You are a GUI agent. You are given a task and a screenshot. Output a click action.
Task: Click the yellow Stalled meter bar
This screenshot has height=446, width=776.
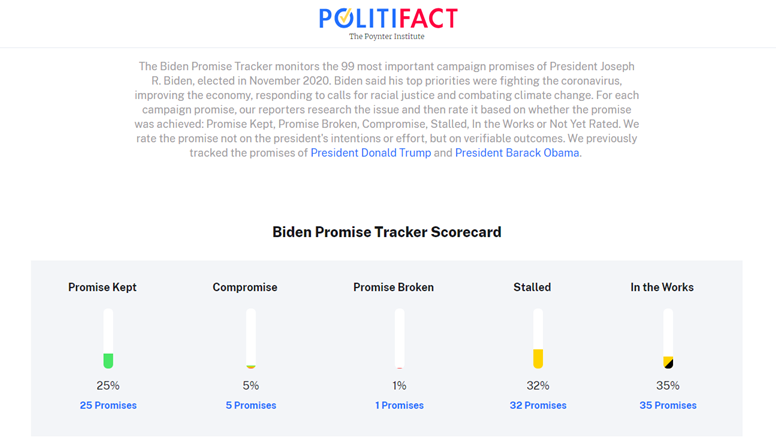coord(538,357)
